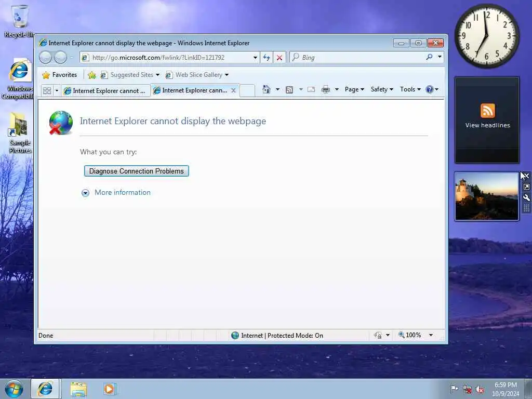Click the slideshow gadget drag handle

coord(526,208)
